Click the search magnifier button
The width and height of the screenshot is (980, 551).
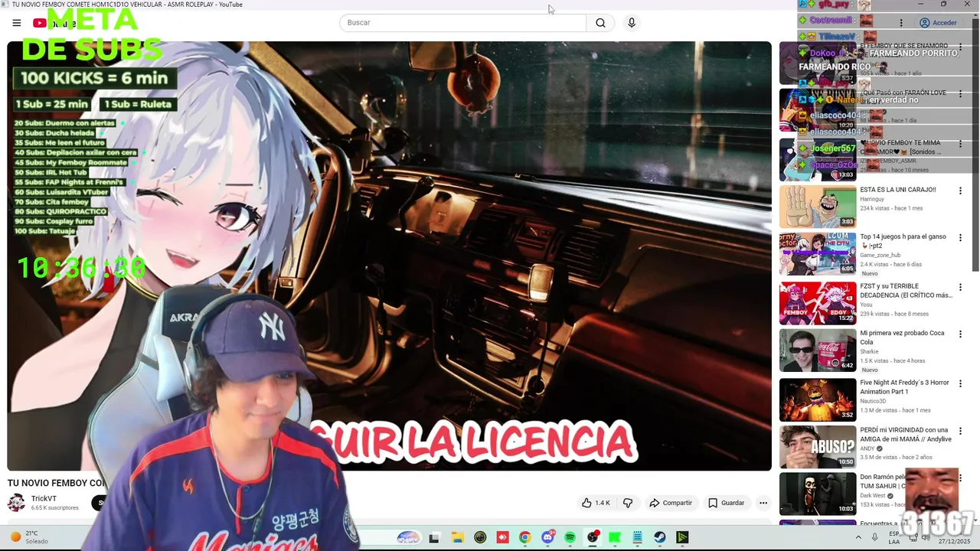click(x=600, y=23)
